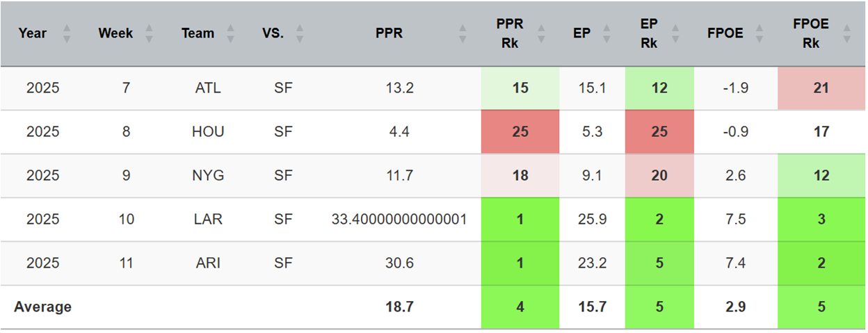Click the pink FPOE Rk cell showing 21

821,88
